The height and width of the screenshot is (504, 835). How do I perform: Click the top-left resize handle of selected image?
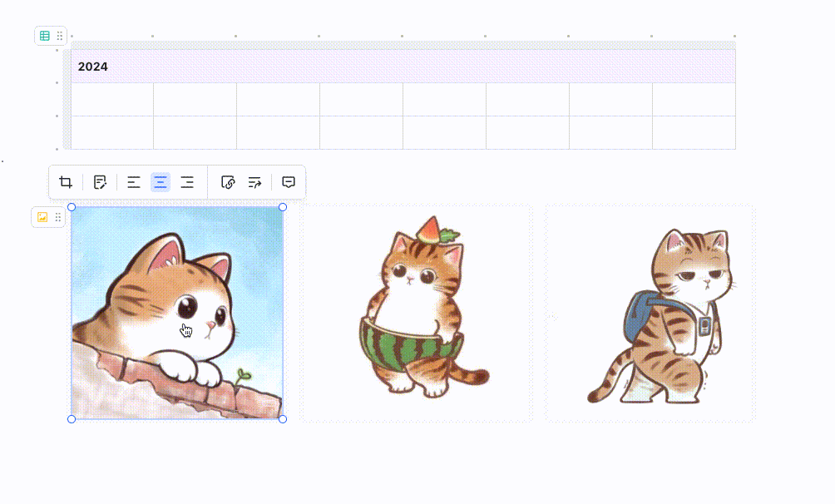[x=72, y=207]
